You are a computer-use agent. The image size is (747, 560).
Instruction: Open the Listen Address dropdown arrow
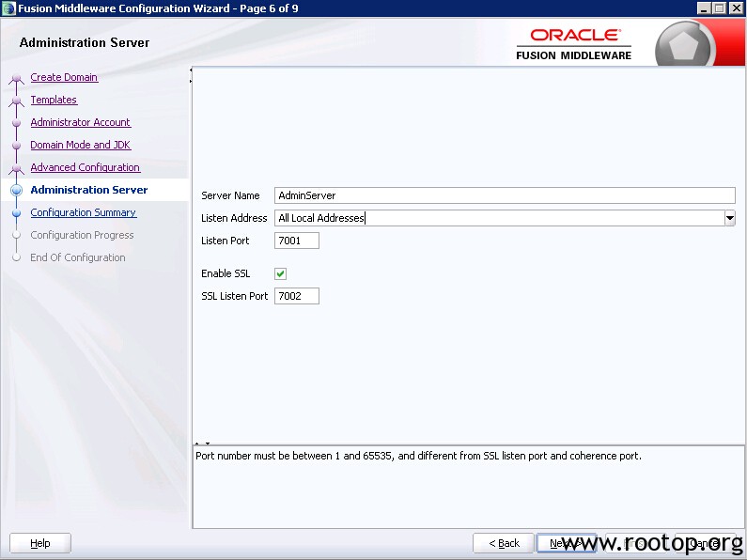(729, 218)
